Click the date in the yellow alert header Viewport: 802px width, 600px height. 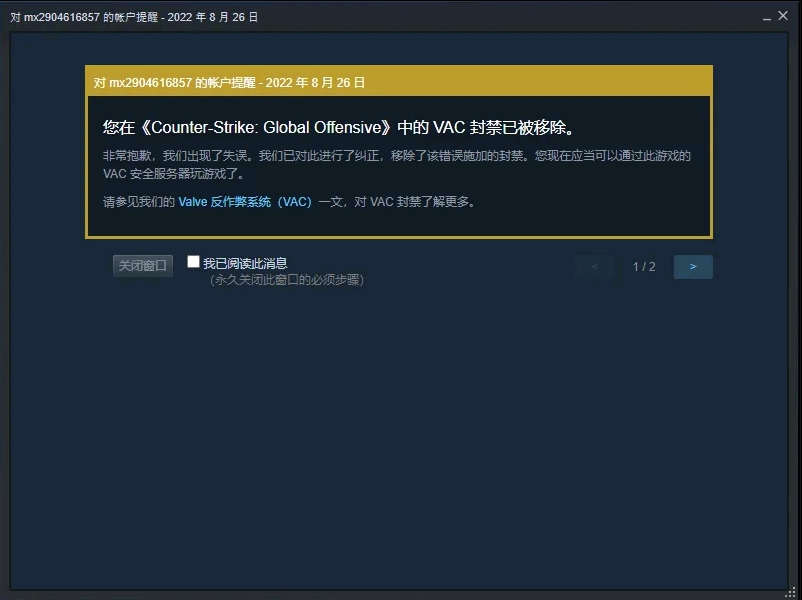click(315, 83)
